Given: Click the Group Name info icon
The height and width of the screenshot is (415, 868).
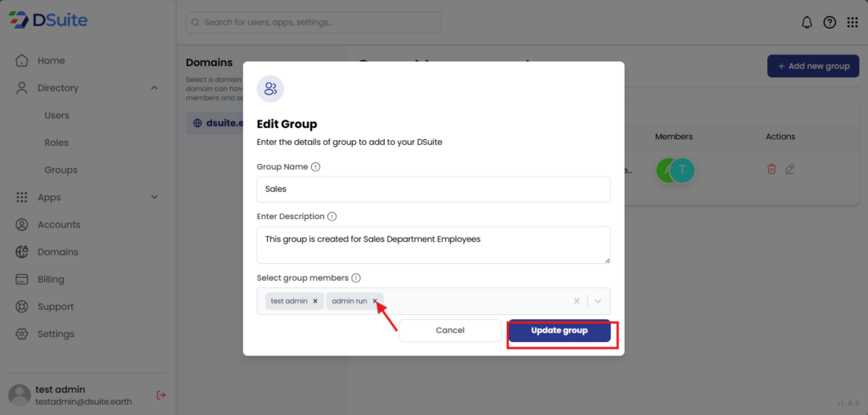Looking at the screenshot, I should [316, 167].
